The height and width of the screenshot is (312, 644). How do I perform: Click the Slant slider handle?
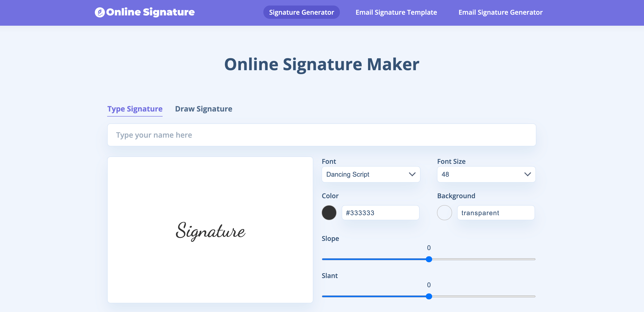point(429,296)
